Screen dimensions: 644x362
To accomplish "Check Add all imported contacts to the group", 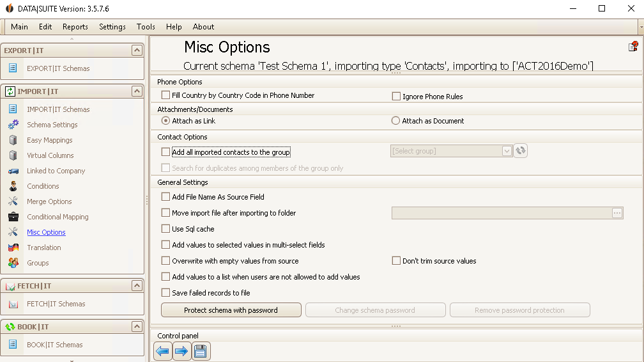I will (165, 152).
